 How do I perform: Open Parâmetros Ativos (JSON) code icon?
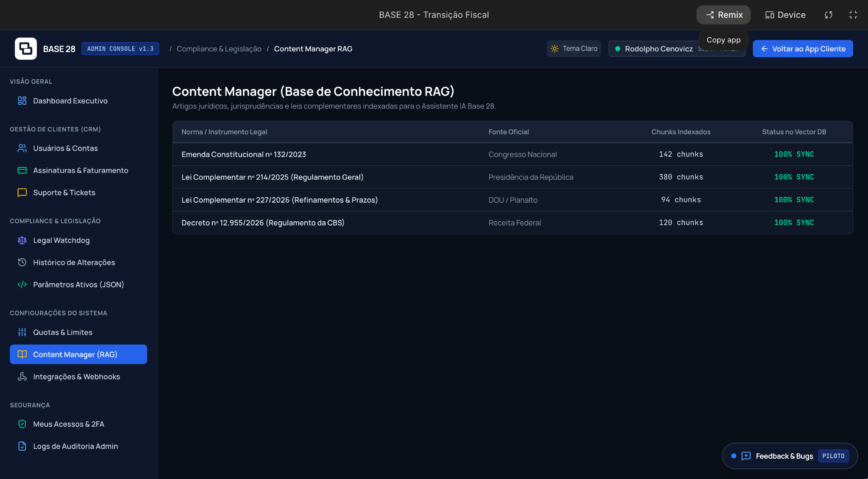[x=22, y=284]
